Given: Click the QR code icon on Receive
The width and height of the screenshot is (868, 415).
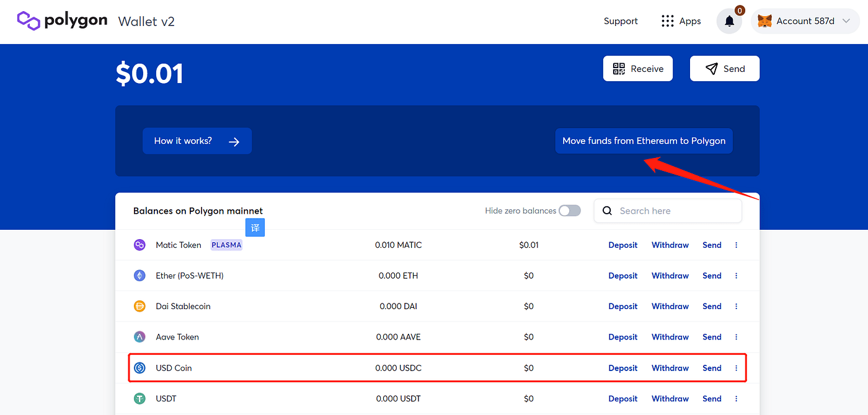Looking at the screenshot, I should pos(618,68).
